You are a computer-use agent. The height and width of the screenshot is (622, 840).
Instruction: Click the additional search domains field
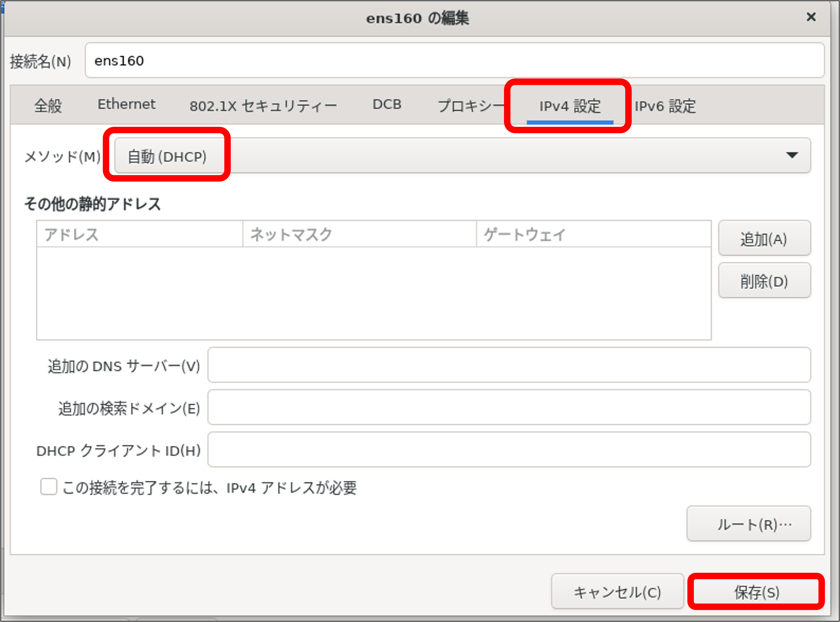tap(509, 408)
